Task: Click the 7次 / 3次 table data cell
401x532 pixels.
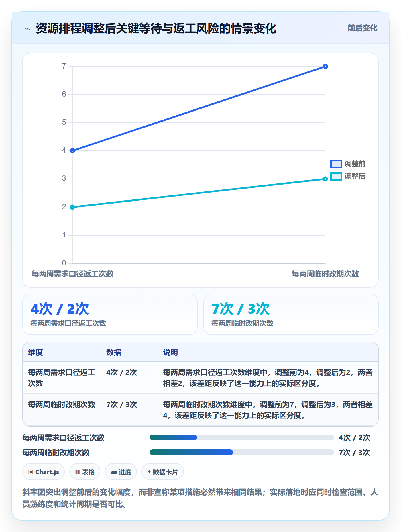Action: pyautogui.click(x=122, y=404)
